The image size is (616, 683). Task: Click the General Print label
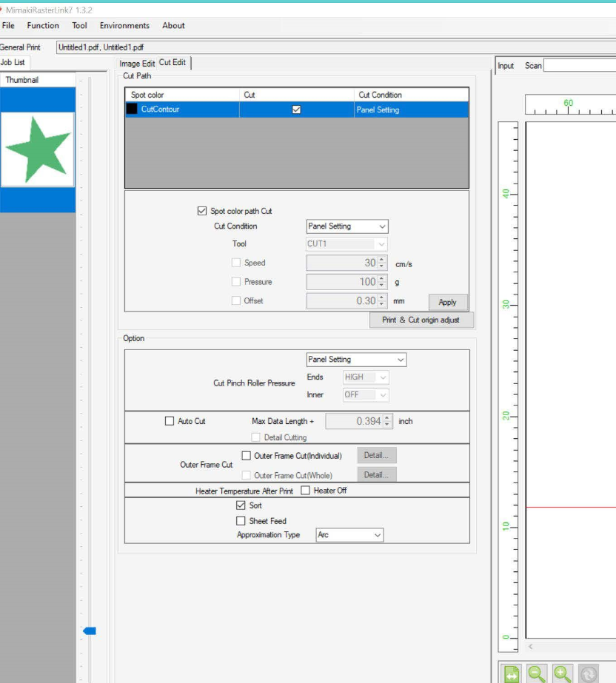click(20, 47)
